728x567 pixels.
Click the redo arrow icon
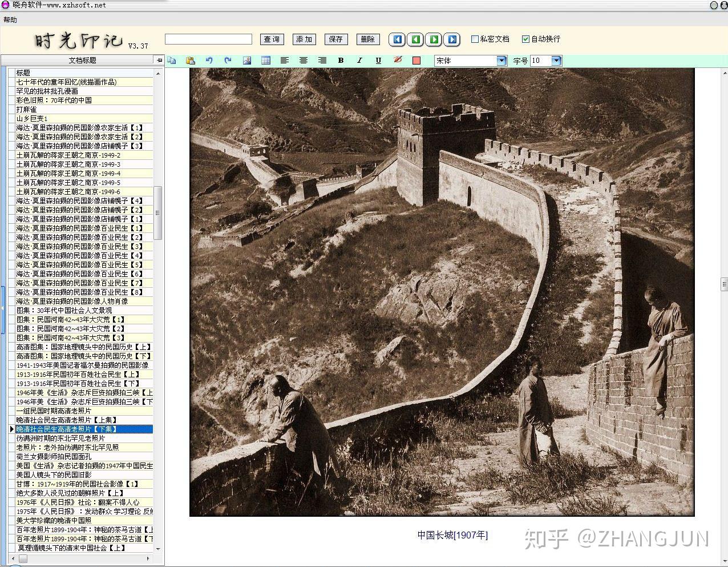(228, 61)
